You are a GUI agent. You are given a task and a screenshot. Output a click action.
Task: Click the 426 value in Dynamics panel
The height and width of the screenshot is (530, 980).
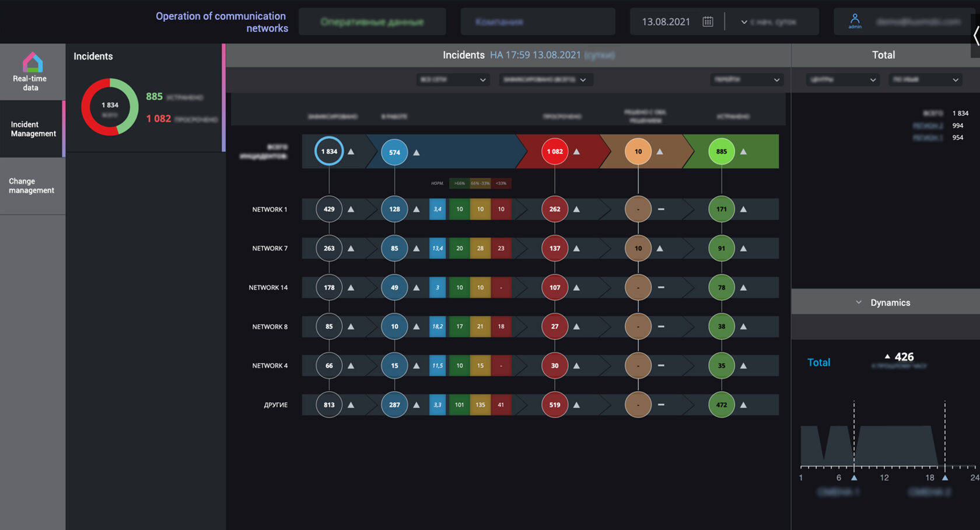(x=904, y=357)
